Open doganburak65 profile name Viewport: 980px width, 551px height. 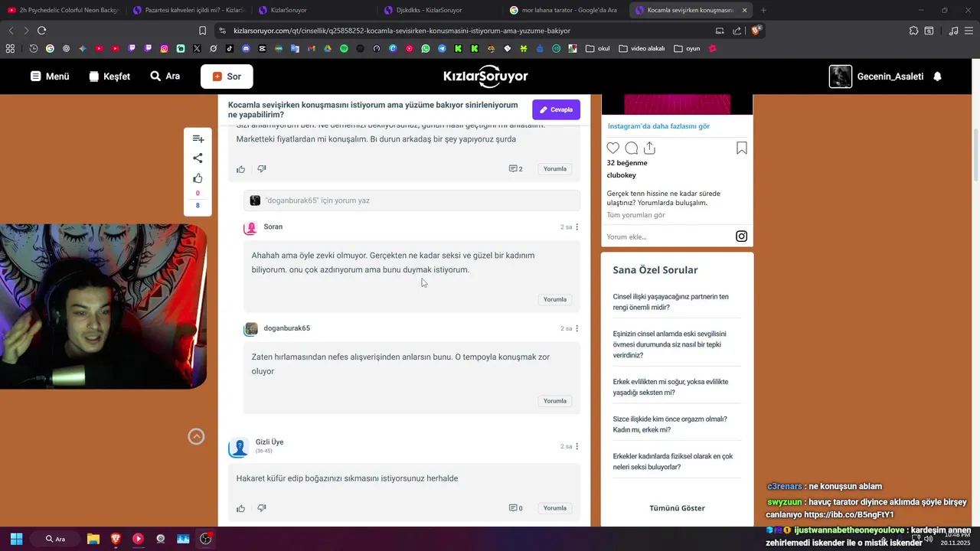[286, 328]
